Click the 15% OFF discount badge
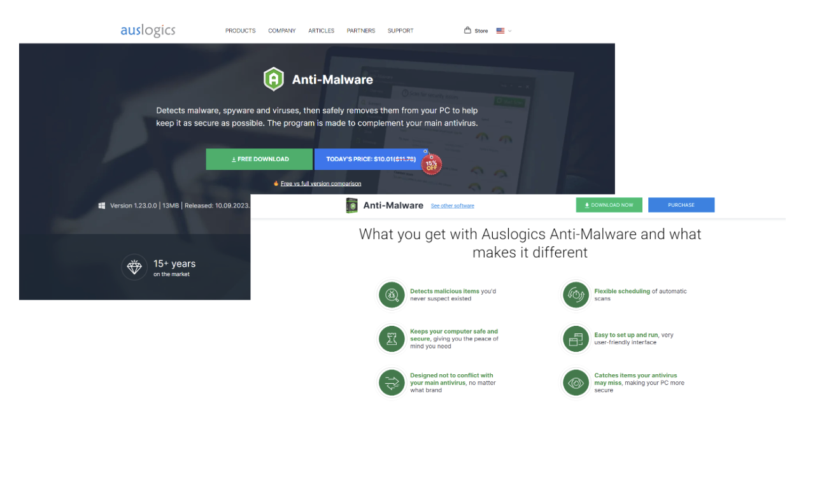This screenshot has height=504, width=829. tap(431, 164)
